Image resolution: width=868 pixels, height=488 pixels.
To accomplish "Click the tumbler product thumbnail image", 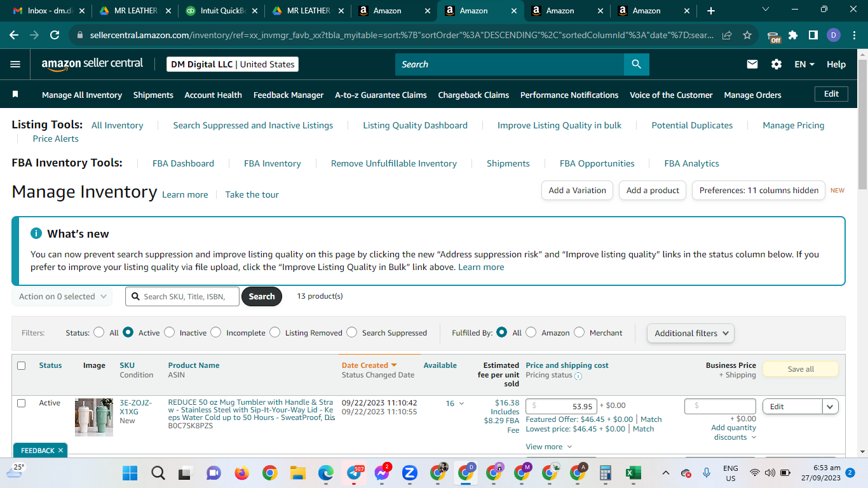I will point(93,417).
